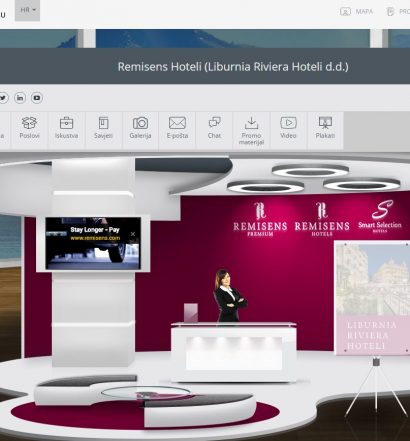Viewport: 410px width, 441px height.
Task: Open the Liburnia Riviera Hoteli poster
Action: point(372,298)
